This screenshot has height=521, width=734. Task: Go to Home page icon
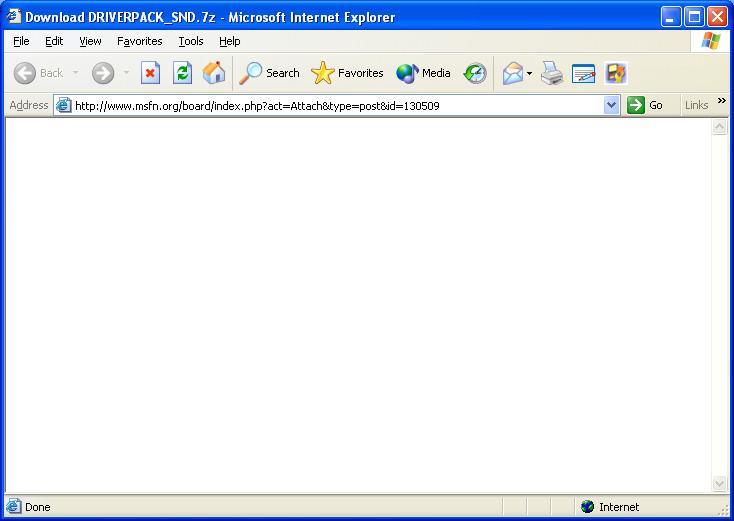214,73
